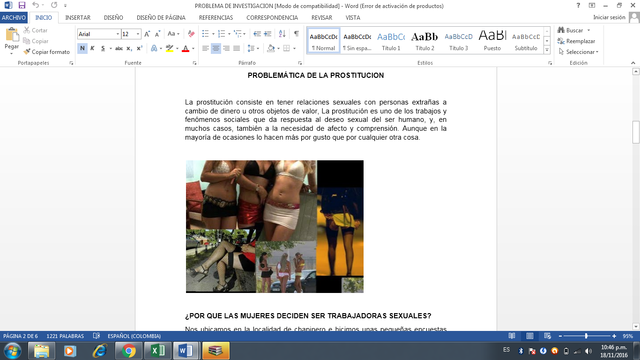
Task: Switch to read mode view icon
Action: [512, 336]
